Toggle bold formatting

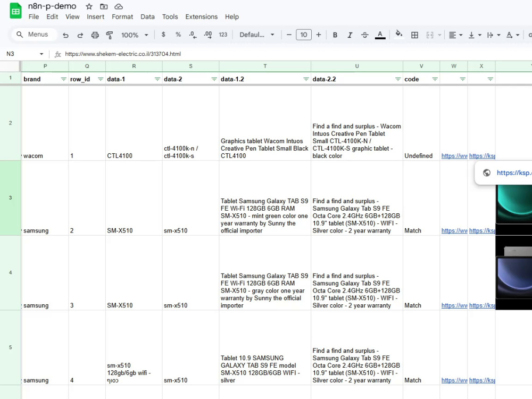point(335,35)
